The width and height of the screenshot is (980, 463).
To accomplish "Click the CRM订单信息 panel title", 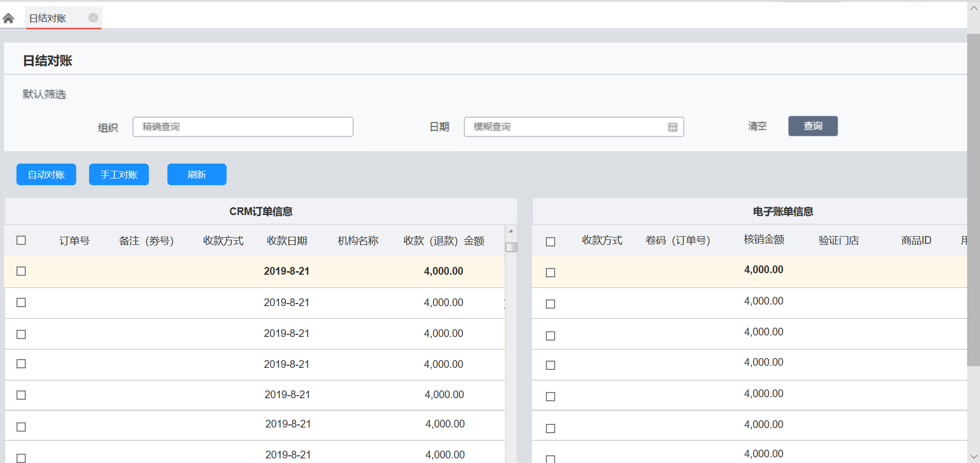I will coord(261,211).
